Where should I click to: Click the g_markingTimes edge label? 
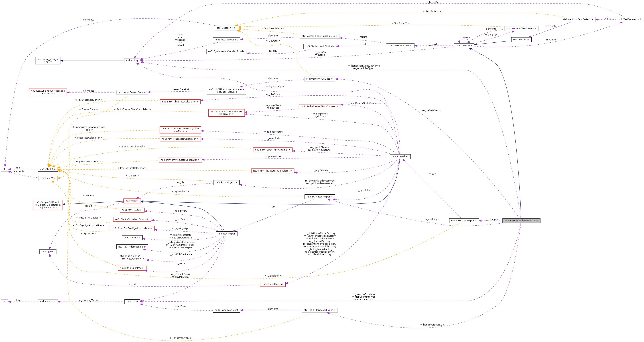(88, 300)
